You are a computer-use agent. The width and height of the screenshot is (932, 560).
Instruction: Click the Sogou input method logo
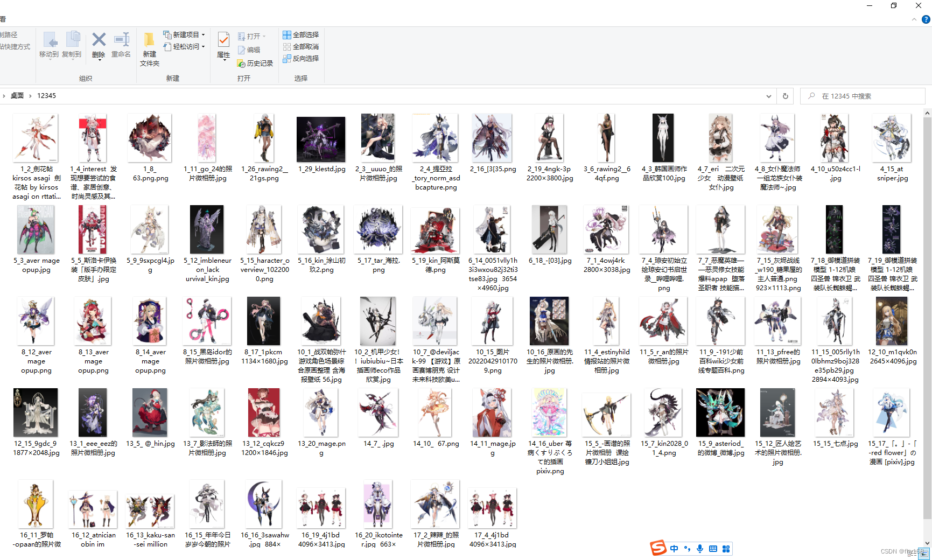pos(658,548)
